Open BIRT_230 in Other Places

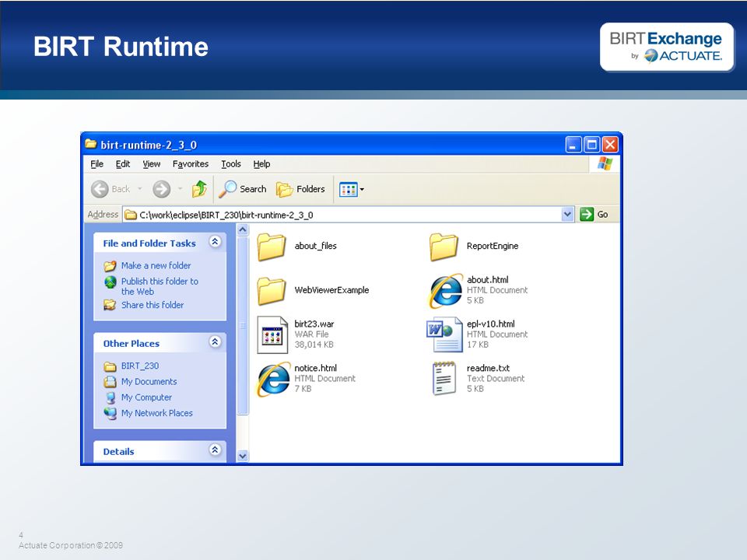[140, 366]
